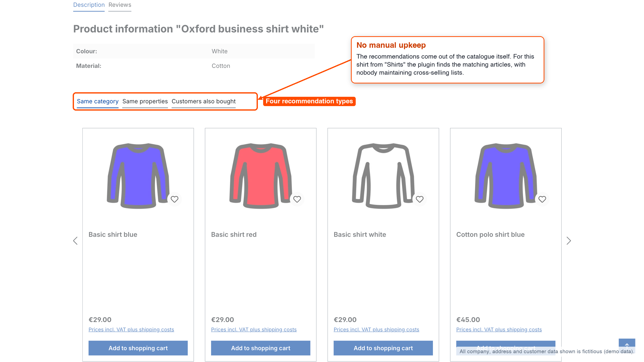Open the Description tab
Viewport: 644px width, 362px height.
[x=89, y=5]
